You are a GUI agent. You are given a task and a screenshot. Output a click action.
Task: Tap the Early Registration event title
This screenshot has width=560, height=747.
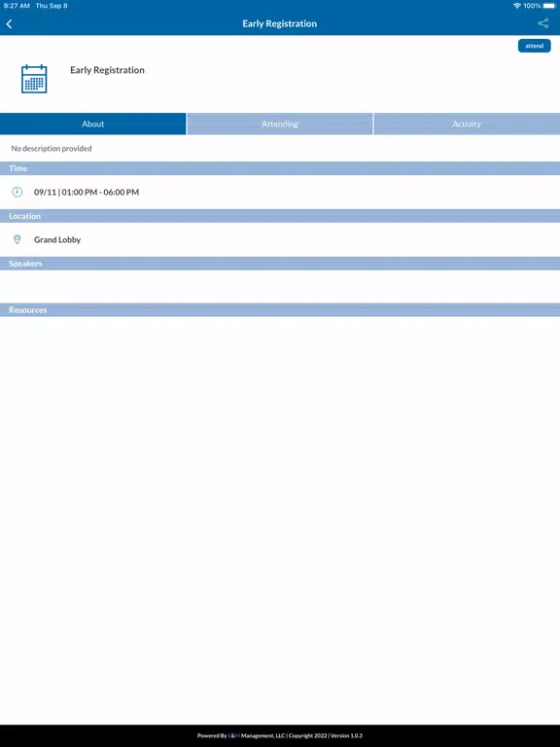(107, 70)
